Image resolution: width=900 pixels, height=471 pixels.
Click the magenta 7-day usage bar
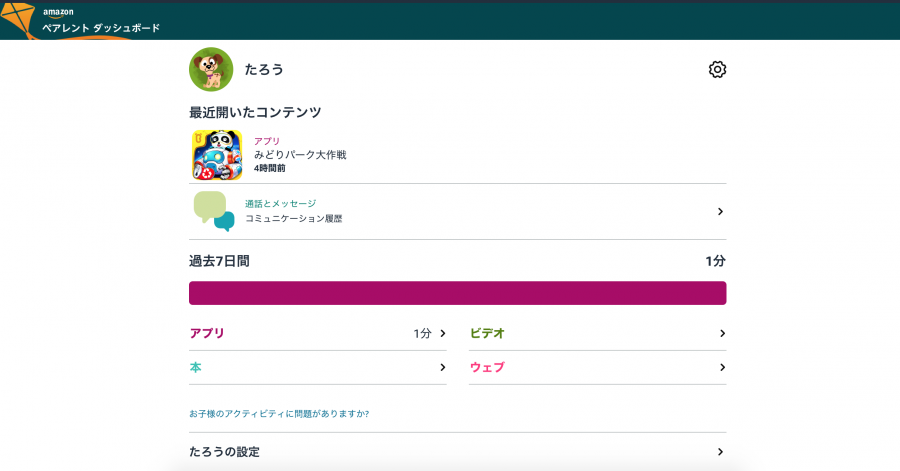coord(457,293)
